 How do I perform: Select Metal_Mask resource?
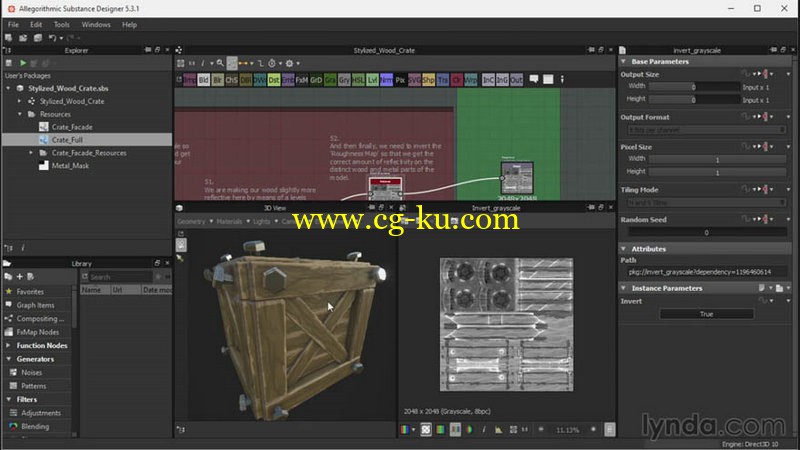tap(70, 166)
